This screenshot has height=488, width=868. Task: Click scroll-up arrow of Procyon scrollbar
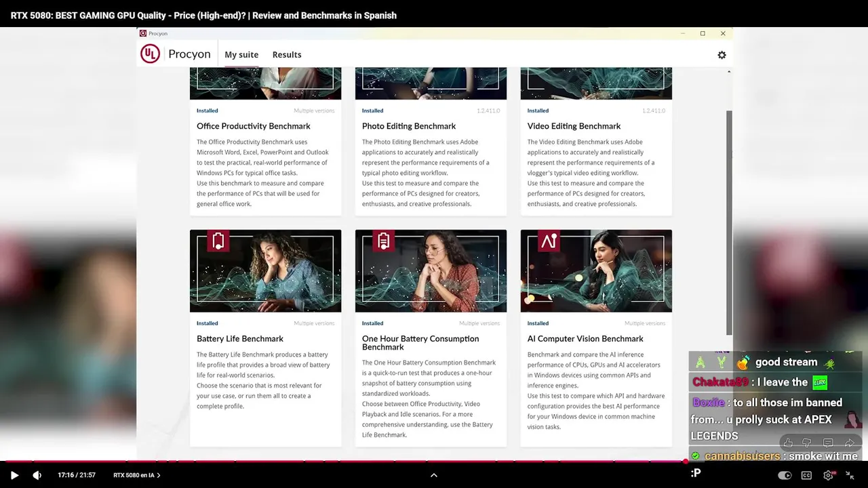[x=729, y=72]
